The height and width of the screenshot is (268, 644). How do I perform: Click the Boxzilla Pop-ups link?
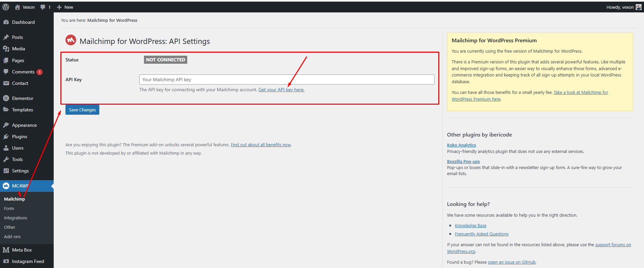463,161
